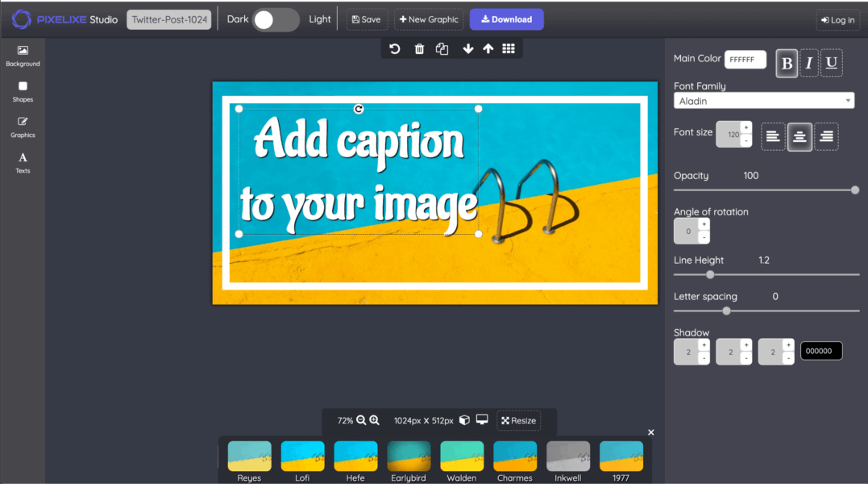
Task: Zoom out using the magnifier minus icon
Action: pos(361,420)
